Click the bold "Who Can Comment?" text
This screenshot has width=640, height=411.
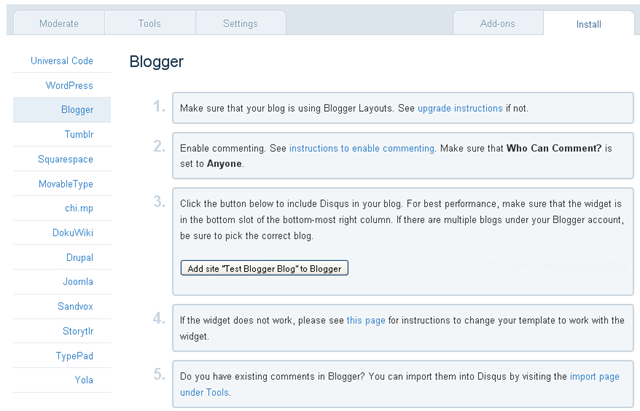point(554,148)
